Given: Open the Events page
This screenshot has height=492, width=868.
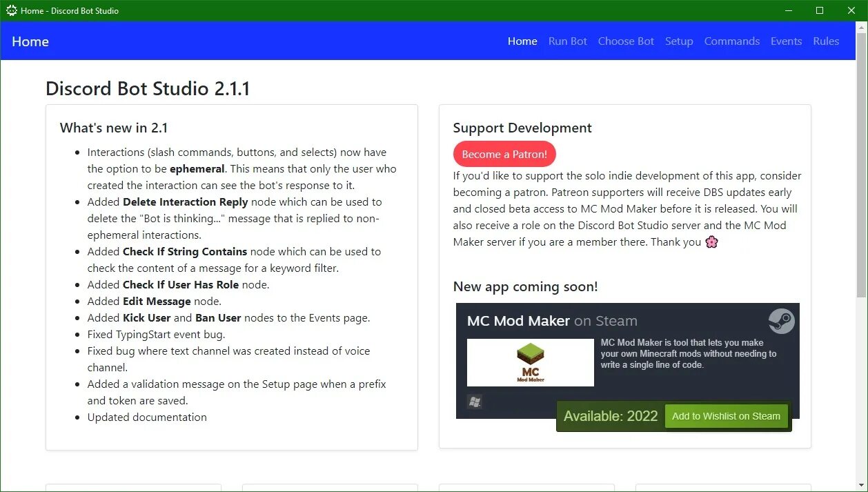Looking at the screenshot, I should [786, 41].
